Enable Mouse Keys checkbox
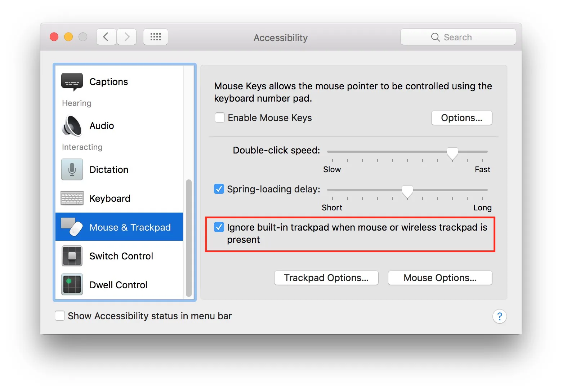 tap(220, 117)
